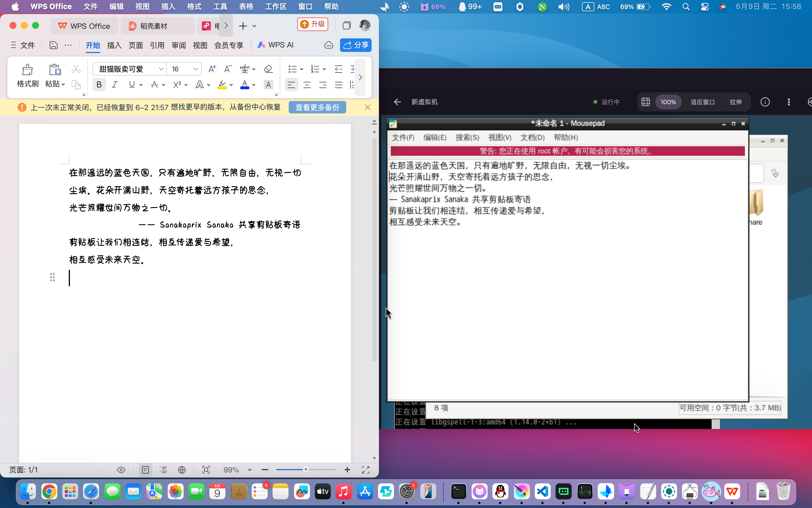Center align the paragraph

(307, 85)
